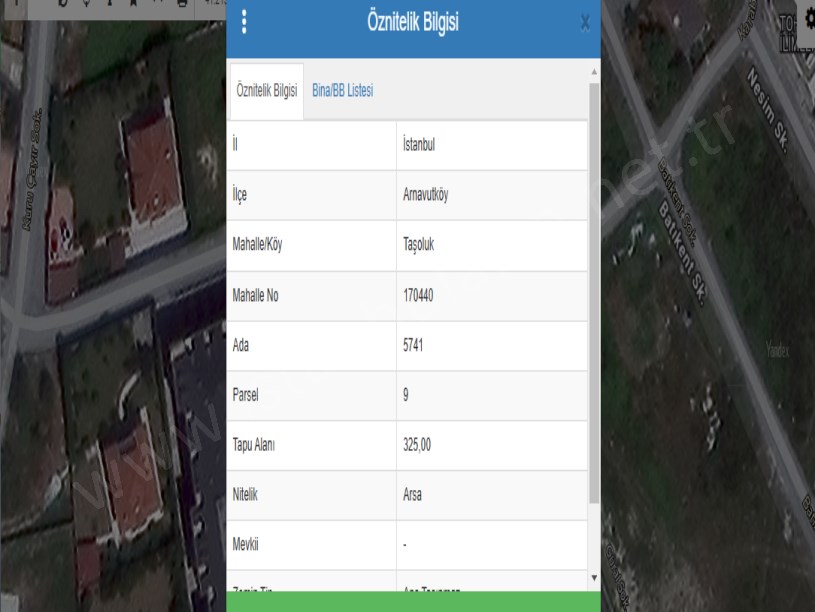Click the scrollbar down arrow
This screenshot has width=815, height=612.
click(x=595, y=578)
